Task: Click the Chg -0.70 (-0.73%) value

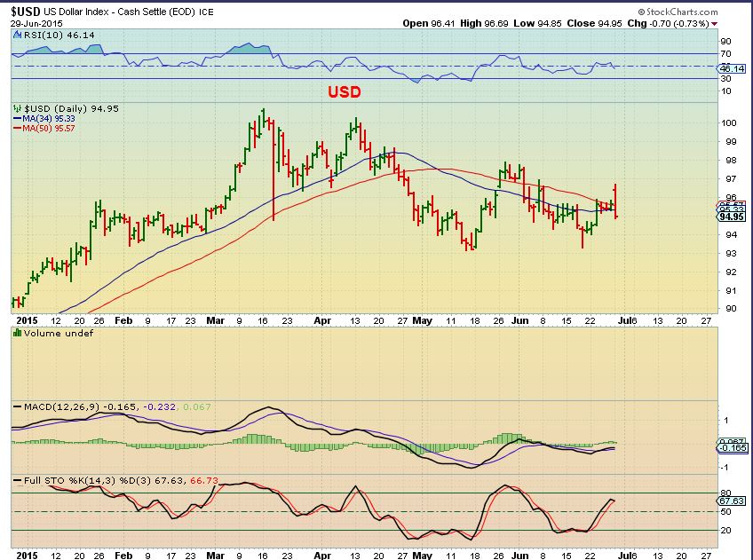Action: point(668,23)
